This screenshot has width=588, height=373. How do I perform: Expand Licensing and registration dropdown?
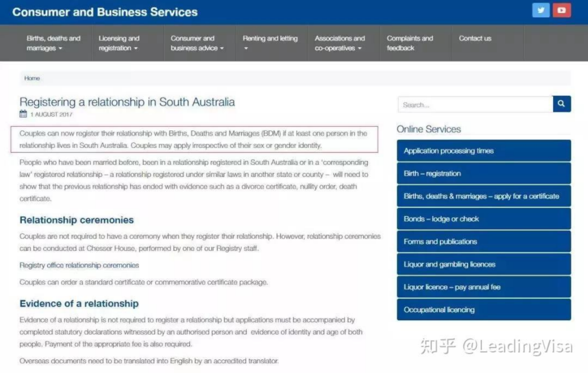pyautogui.click(x=119, y=43)
